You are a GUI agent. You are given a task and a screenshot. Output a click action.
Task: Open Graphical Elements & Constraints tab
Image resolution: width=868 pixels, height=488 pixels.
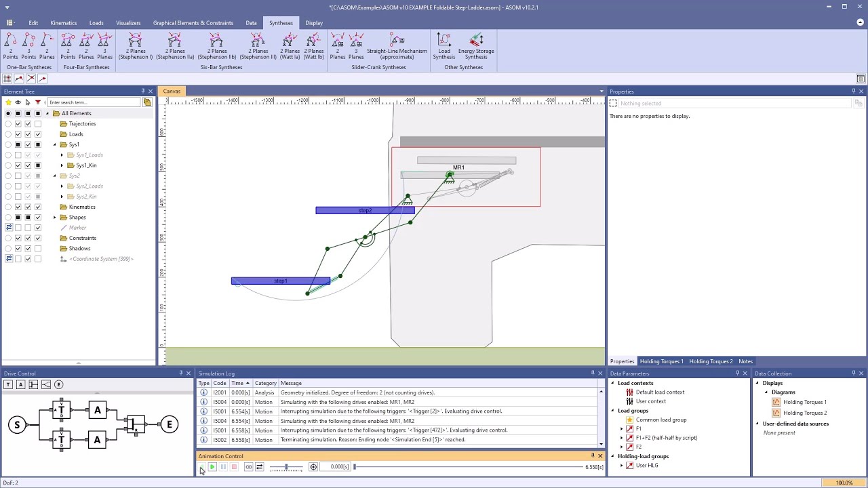click(193, 23)
